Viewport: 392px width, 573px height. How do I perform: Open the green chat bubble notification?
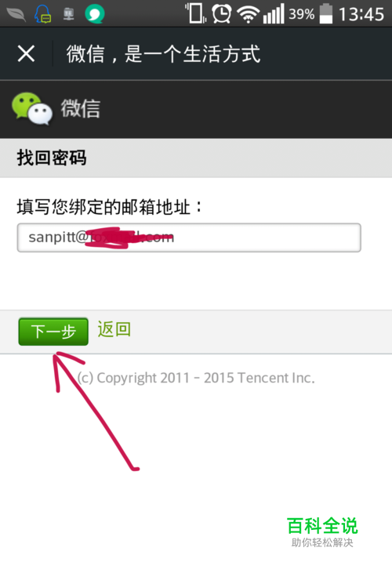click(95, 14)
